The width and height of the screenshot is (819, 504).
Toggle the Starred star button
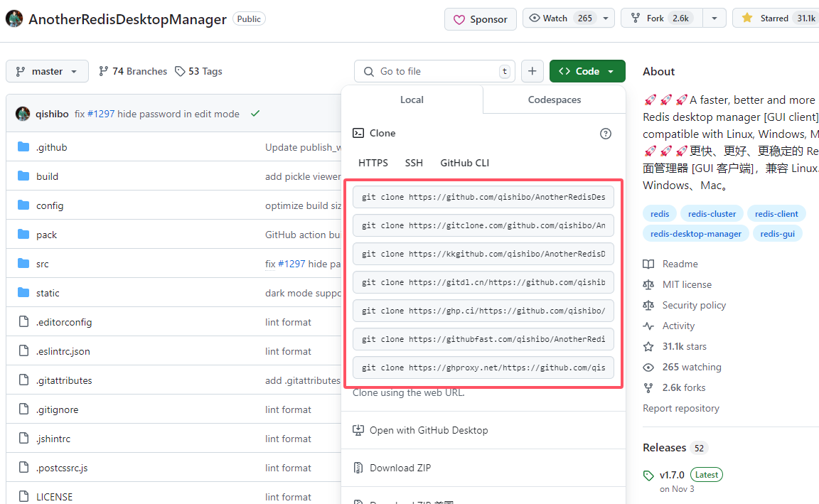778,18
